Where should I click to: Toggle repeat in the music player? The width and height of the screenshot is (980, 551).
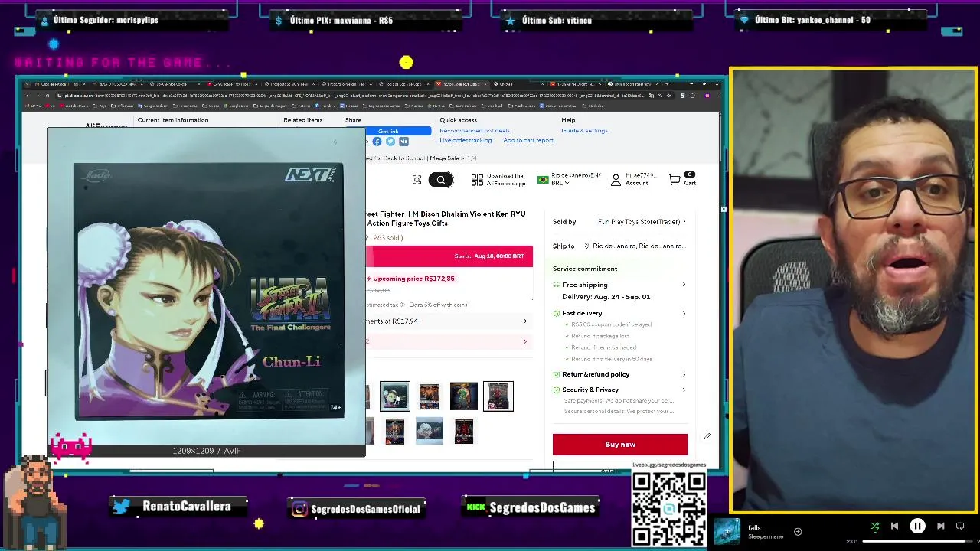(960, 526)
